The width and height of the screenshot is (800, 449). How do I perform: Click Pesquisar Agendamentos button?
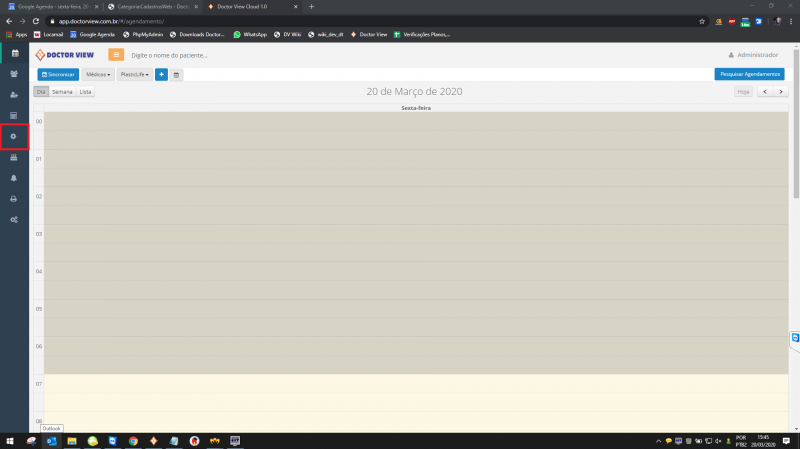click(x=749, y=74)
